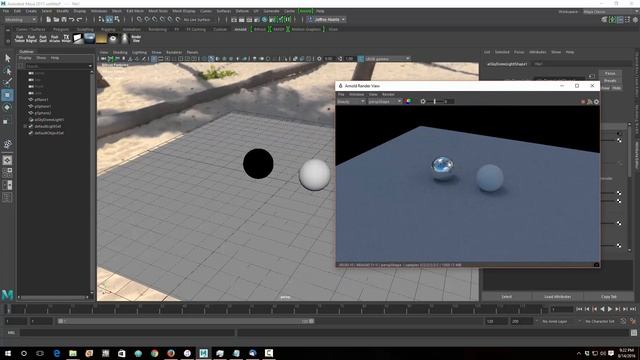
Task: Select pSphere1 in the Outliner
Action: (x=42, y=106)
